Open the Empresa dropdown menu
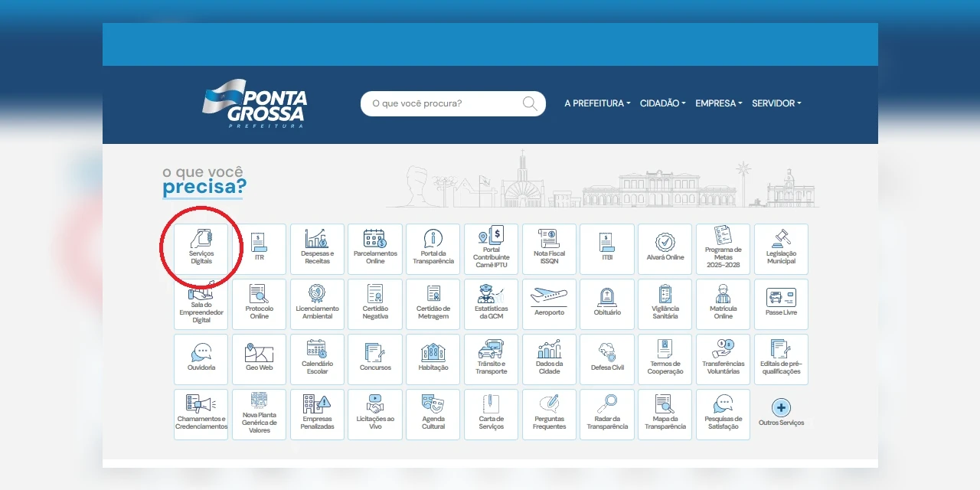The image size is (980, 490). (718, 103)
